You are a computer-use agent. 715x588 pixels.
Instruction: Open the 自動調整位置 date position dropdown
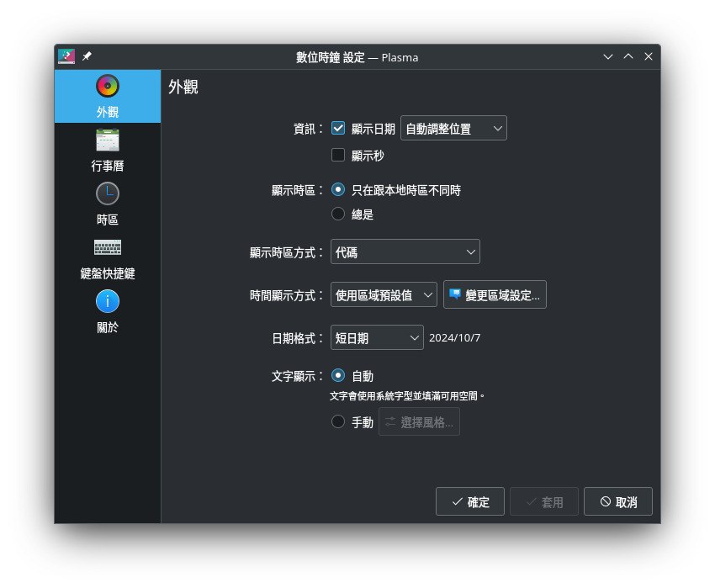click(453, 128)
